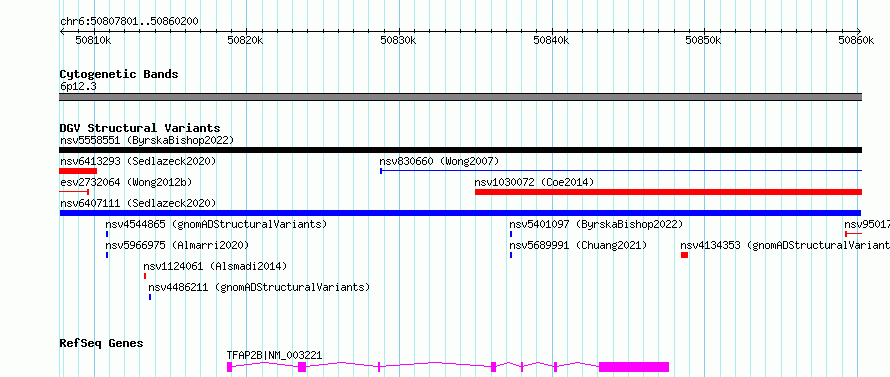Open the nsv830660 (Wong2007) label
This screenshot has height=377, width=890.
pyautogui.click(x=439, y=161)
